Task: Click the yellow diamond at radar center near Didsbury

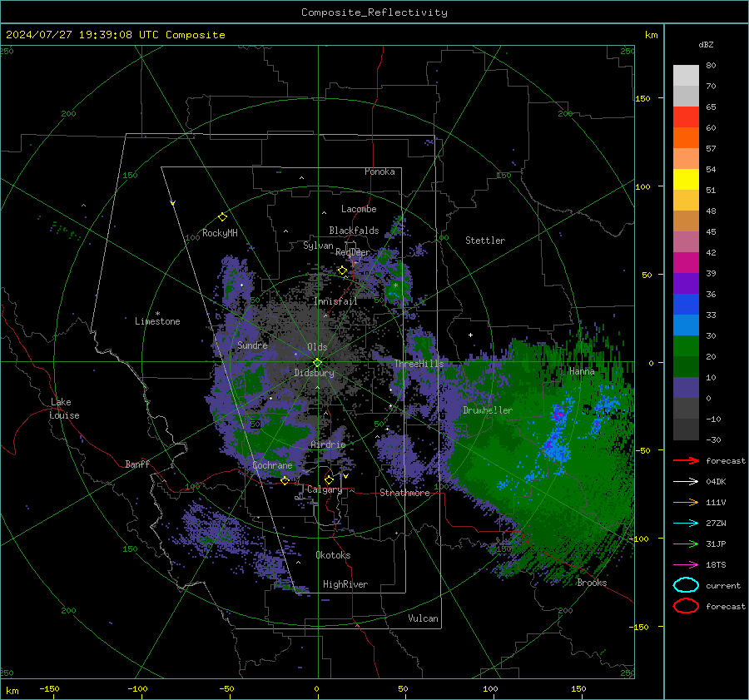Action: coord(317,363)
